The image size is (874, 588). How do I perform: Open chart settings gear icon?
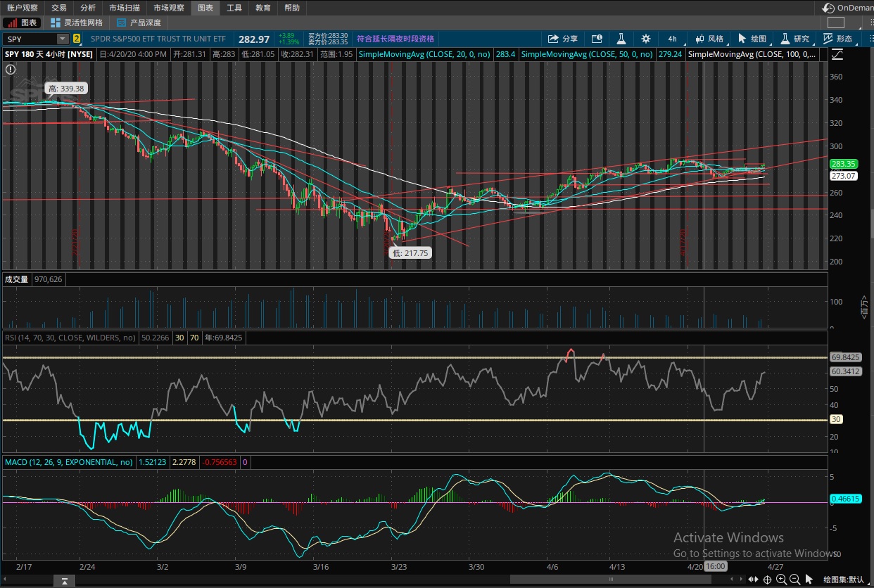(x=647, y=39)
